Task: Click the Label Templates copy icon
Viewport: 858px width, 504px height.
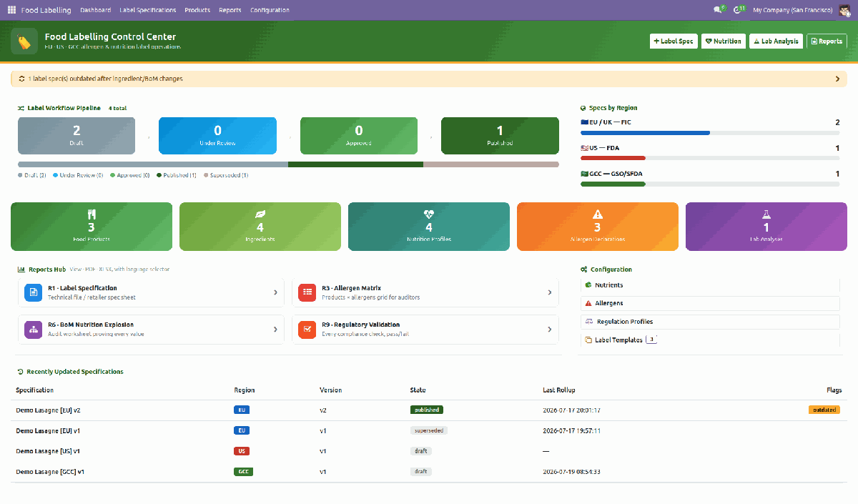Action: (588, 340)
